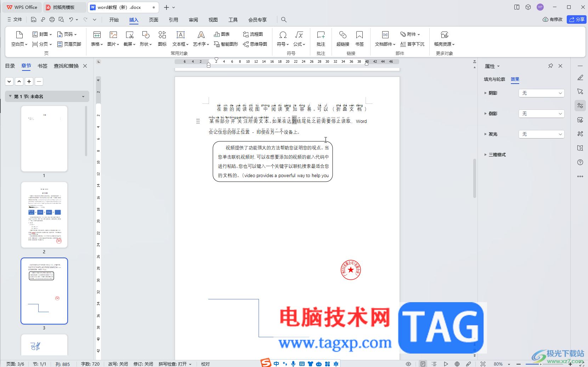
Task: Open symbol (符号) picker
Action: pyautogui.click(x=283, y=39)
